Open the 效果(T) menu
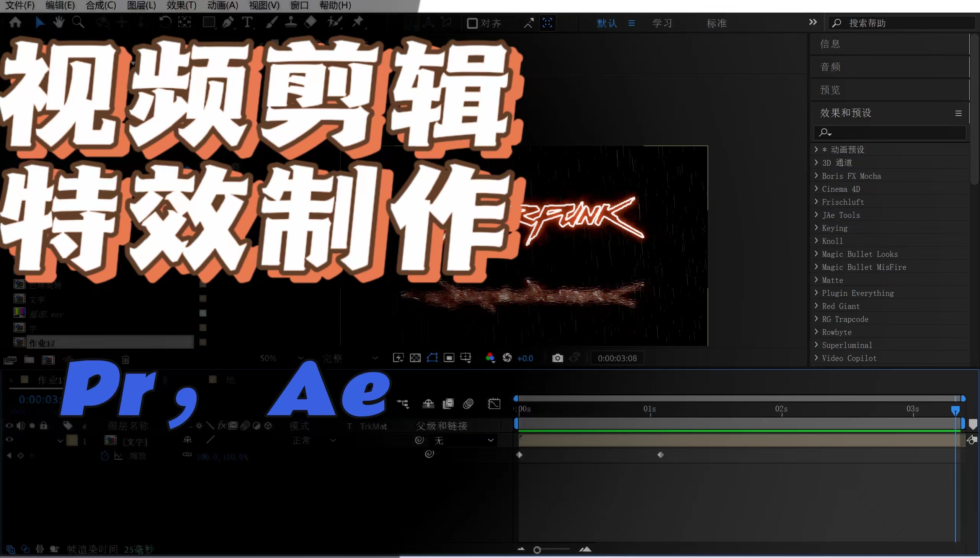980x558 pixels. point(181,5)
